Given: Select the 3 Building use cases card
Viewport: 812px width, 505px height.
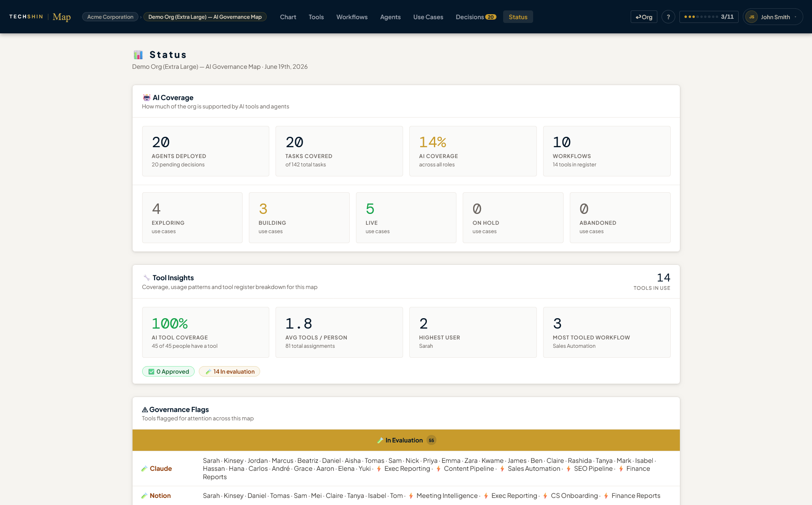Looking at the screenshot, I should pyautogui.click(x=299, y=218).
